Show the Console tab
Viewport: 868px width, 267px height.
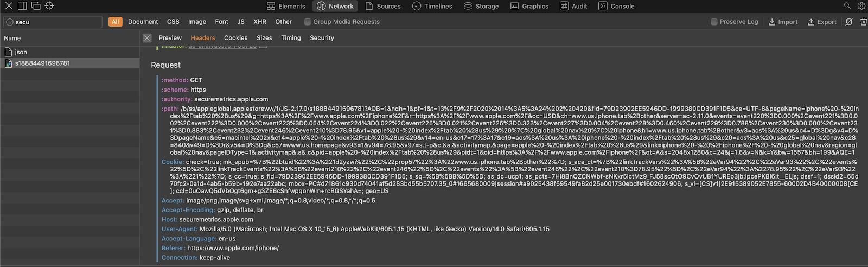tap(616, 6)
